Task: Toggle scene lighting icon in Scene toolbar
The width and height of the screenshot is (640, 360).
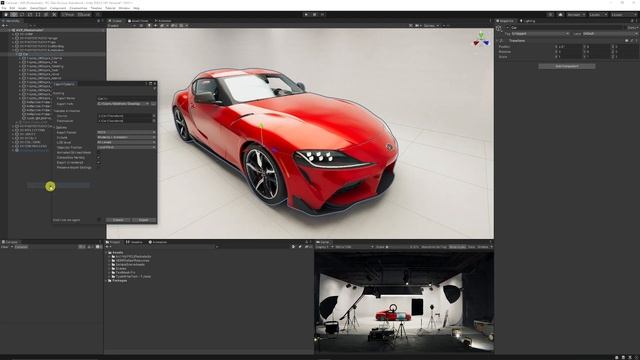Action: (x=149, y=25)
